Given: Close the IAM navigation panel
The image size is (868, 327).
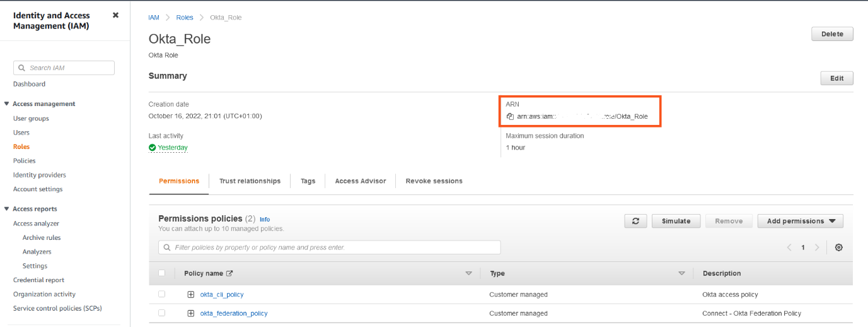Looking at the screenshot, I should (115, 15).
